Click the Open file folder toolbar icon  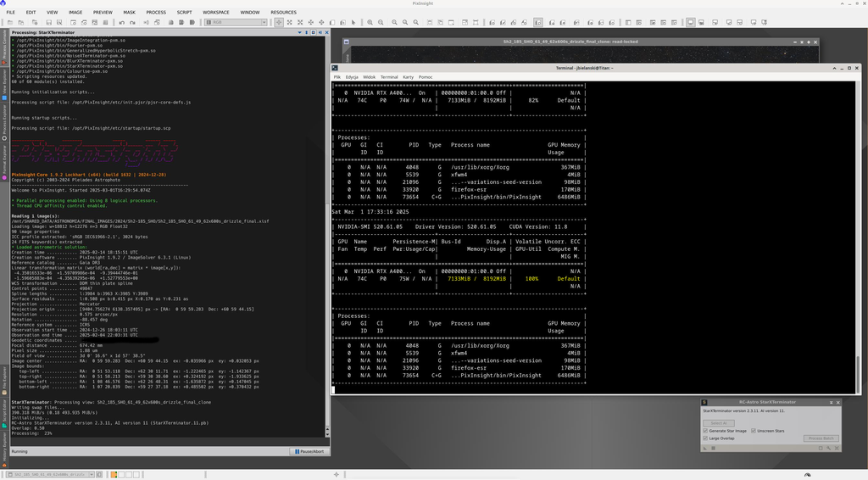[x=10, y=22]
